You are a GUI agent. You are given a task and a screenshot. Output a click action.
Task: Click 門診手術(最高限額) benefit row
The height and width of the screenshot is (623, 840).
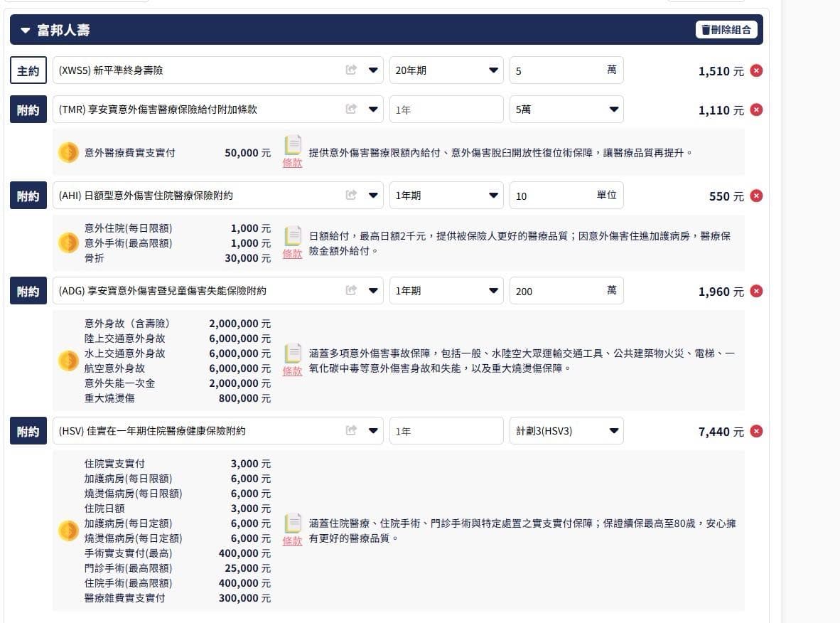tap(178, 568)
